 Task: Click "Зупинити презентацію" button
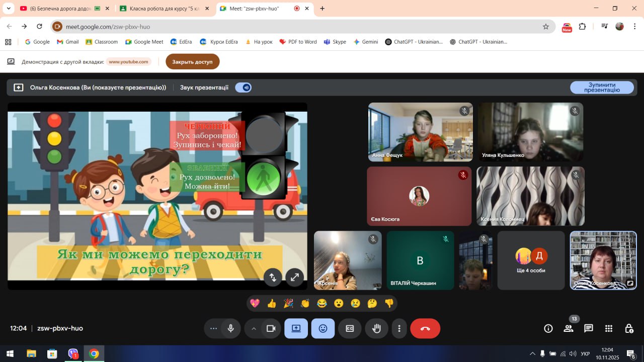602,87
